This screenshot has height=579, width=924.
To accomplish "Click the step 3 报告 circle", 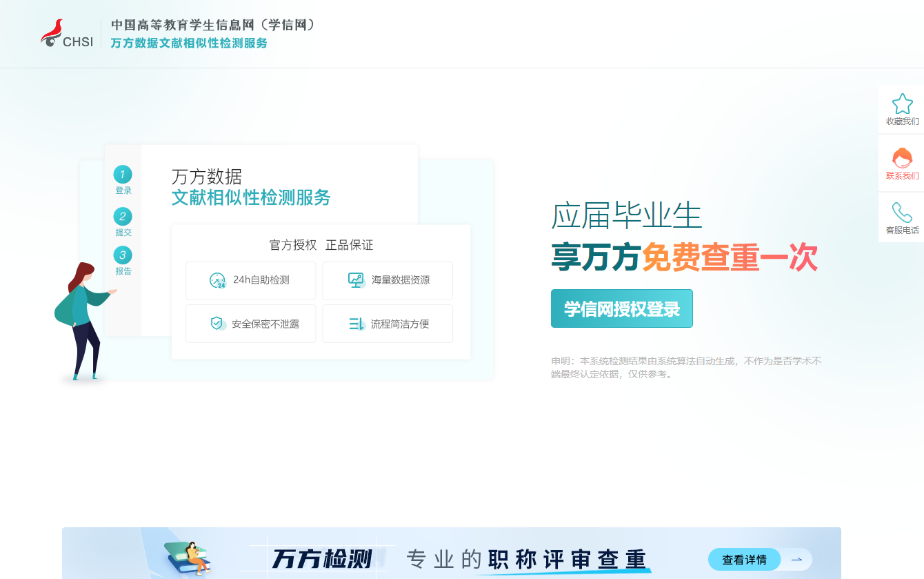I will click(123, 255).
